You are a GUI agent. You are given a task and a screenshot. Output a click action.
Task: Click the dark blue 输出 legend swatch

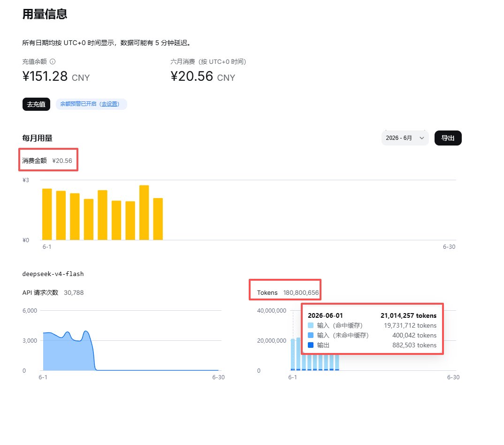point(311,345)
